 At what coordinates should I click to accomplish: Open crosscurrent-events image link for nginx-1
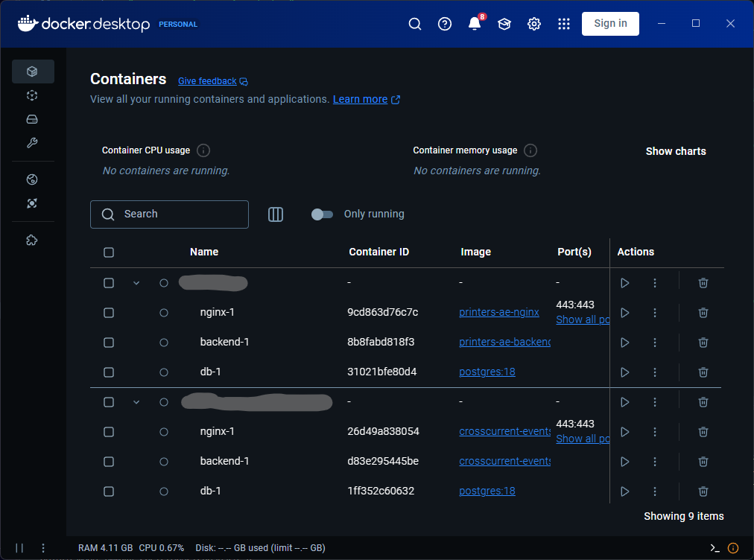coord(504,432)
